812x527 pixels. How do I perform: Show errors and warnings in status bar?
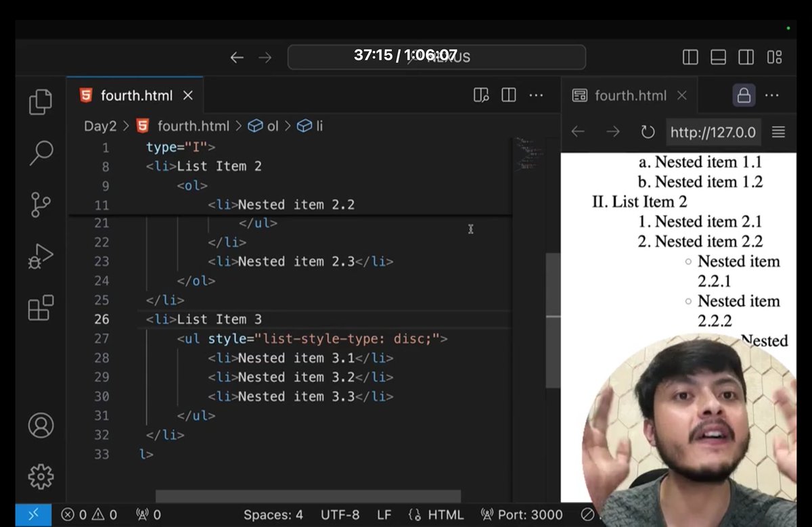89,515
